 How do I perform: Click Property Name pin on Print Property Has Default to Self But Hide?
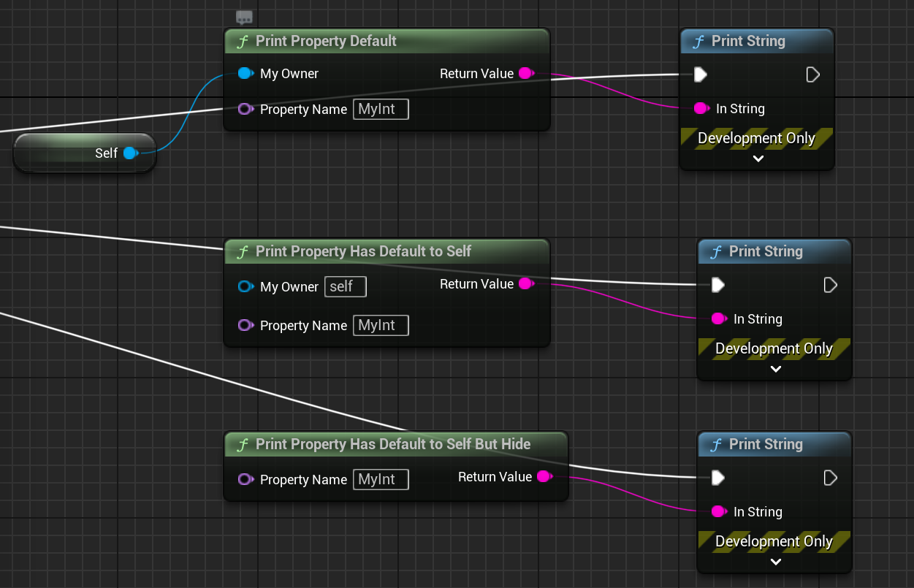[245, 480]
